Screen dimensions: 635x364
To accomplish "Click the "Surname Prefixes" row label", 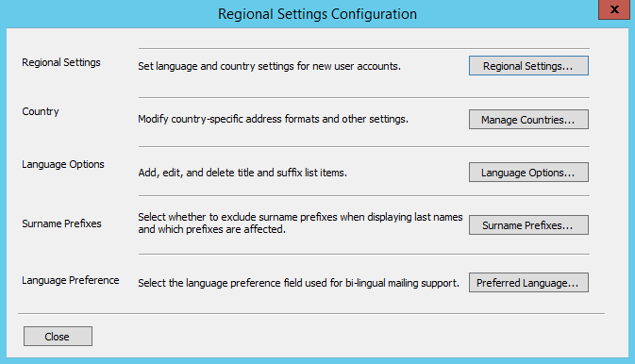I will (61, 223).
